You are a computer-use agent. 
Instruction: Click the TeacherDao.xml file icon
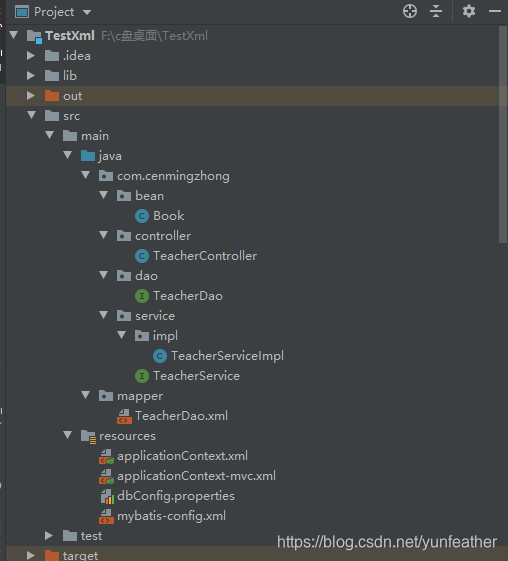point(124,416)
